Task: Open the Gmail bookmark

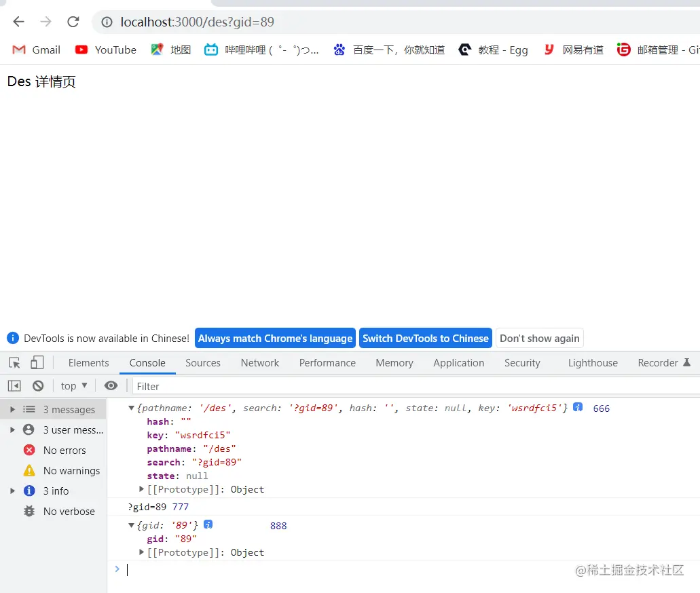Action: click(x=36, y=50)
